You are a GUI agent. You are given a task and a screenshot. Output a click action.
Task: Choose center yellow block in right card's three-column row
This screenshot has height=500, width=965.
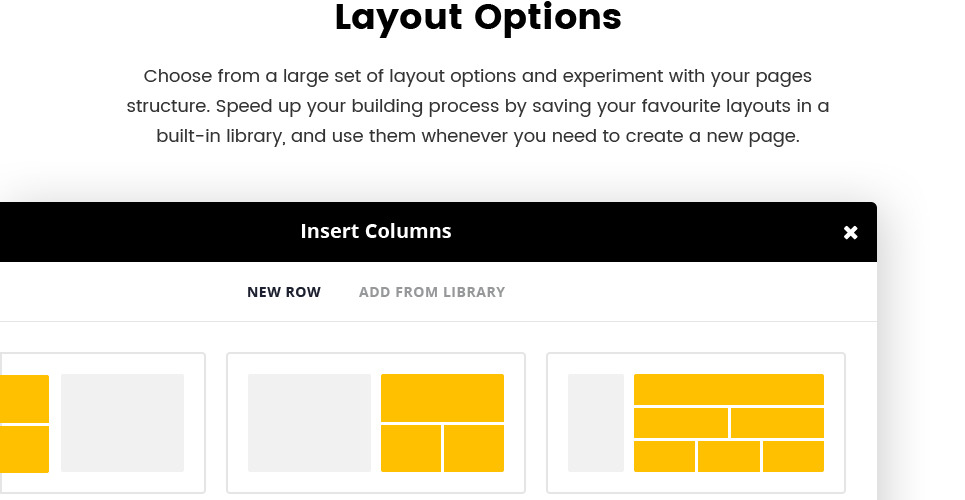pyautogui.click(x=729, y=456)
